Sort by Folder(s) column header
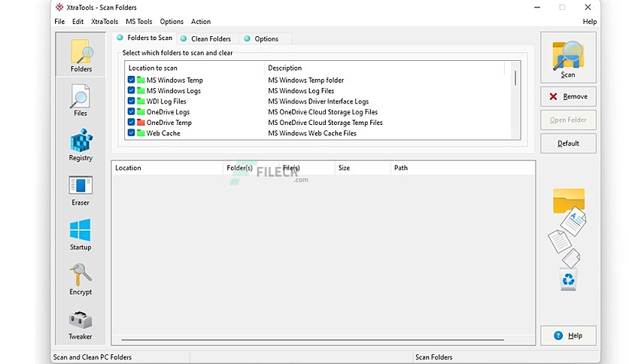The width and height of the screenshot is (629, 364). pyautogui.click(x=251, y=168)
